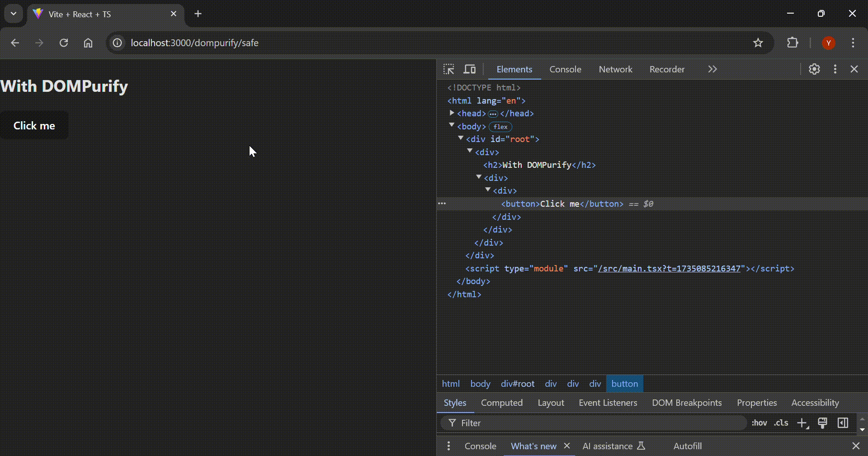Toggle the device emulation toolbar
The width and height of the screenshot is (868, 456).
click(x=469, y=69)
